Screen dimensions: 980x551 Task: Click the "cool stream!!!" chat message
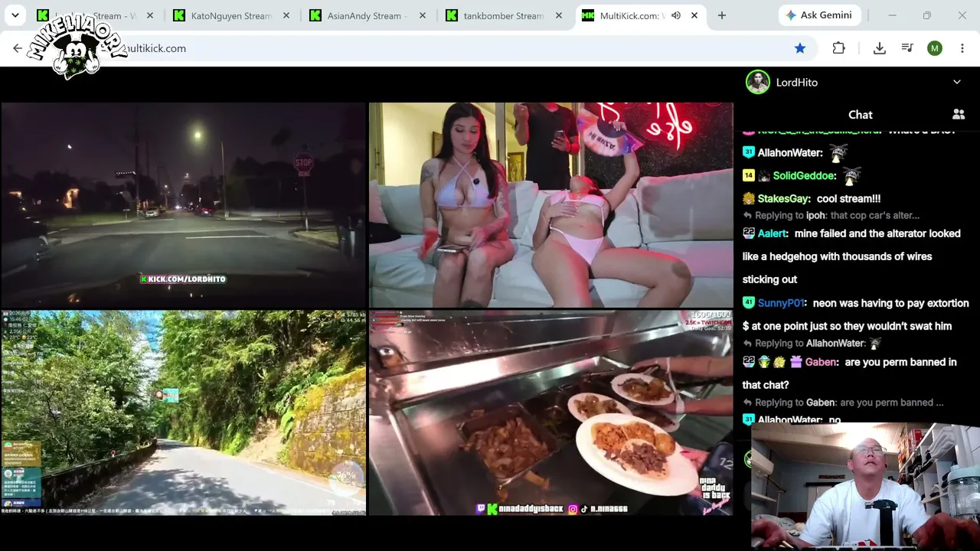coord(849,199)
